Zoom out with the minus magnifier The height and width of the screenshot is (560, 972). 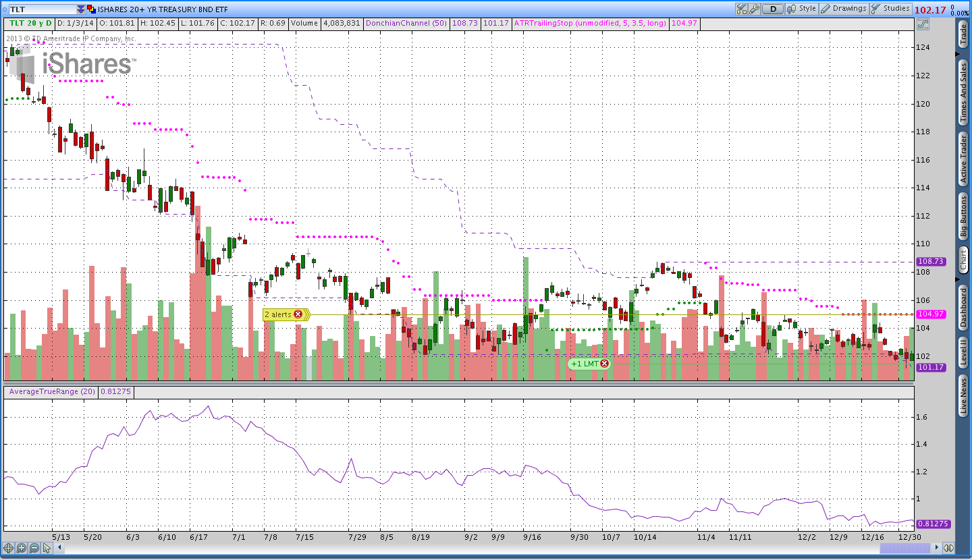click(34, 548)
